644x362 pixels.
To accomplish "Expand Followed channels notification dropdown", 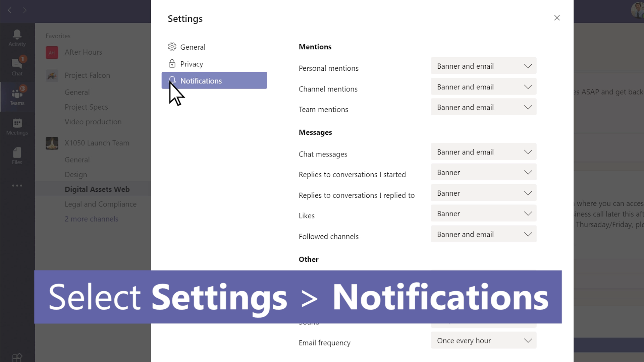I will 483,234.
